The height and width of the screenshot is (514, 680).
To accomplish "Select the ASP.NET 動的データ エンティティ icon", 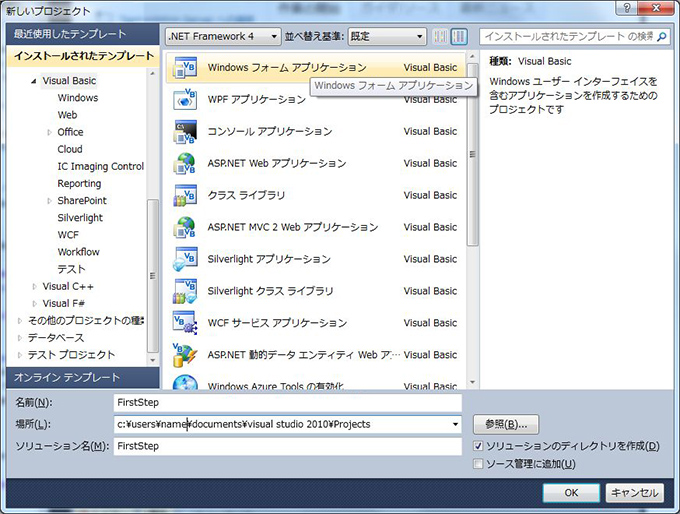I will click(185, 355).
